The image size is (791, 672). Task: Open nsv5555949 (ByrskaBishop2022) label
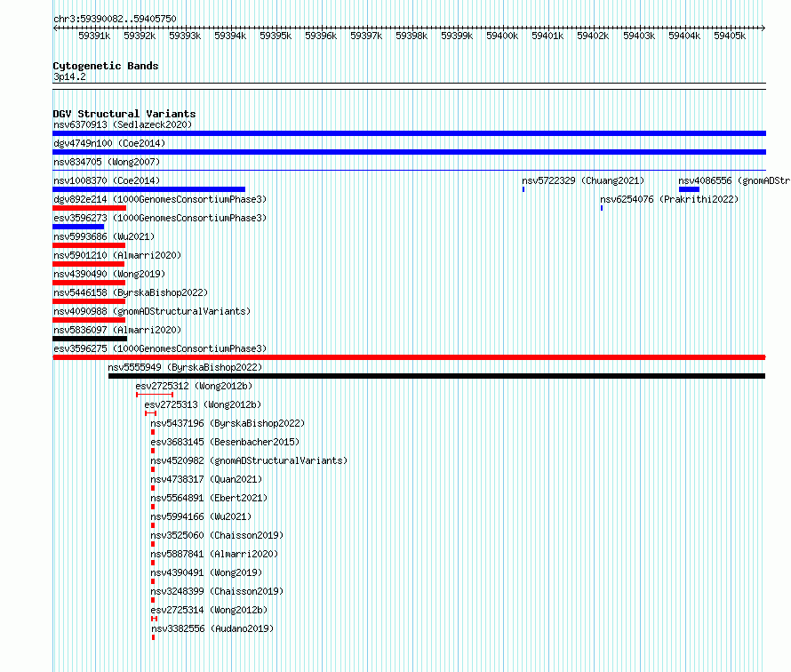click(x=185, y=367)
